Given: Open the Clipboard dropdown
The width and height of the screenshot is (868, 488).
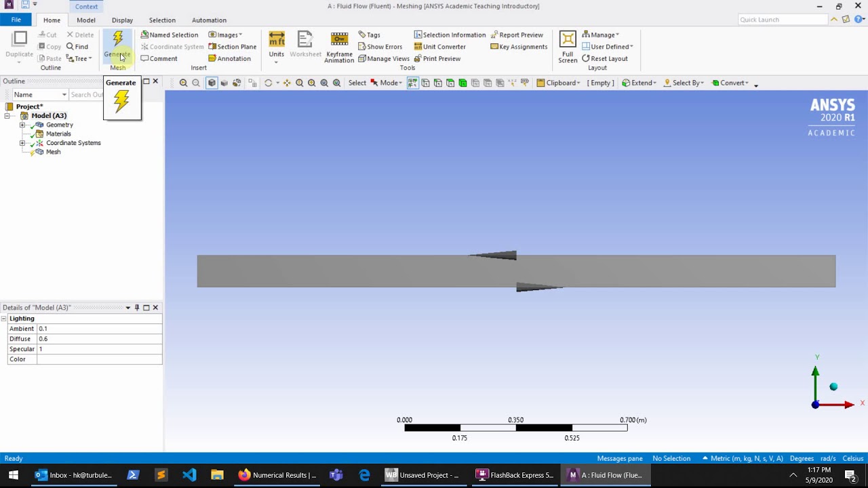Looking at the screenshot, I should pos(558,83).
